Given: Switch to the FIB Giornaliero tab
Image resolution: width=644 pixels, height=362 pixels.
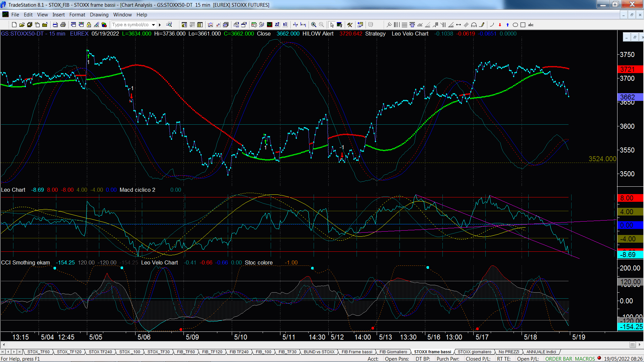Looking at the screenshot, I should [x=393, y=352].
